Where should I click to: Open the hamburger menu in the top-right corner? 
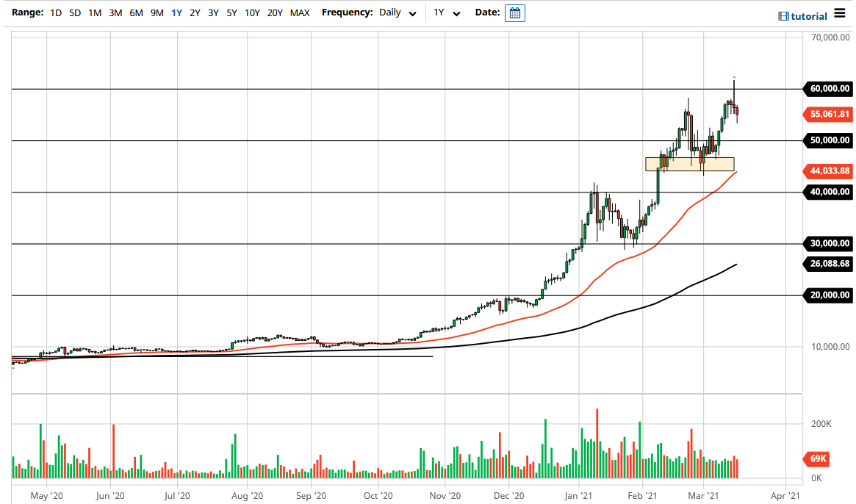838,13
